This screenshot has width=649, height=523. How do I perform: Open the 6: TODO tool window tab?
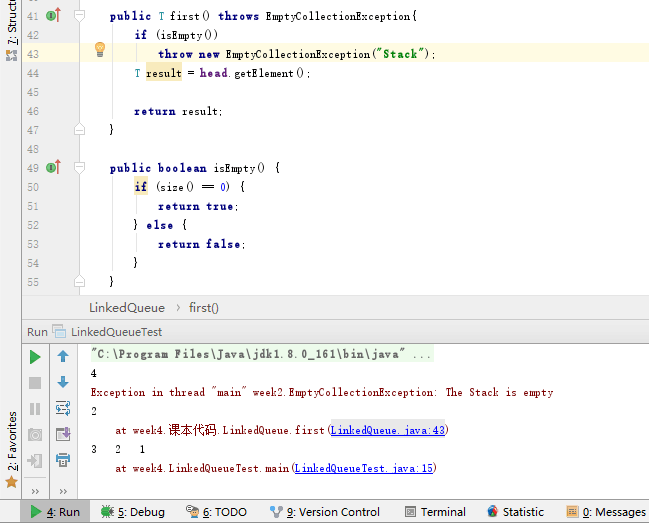pos(216,512)
